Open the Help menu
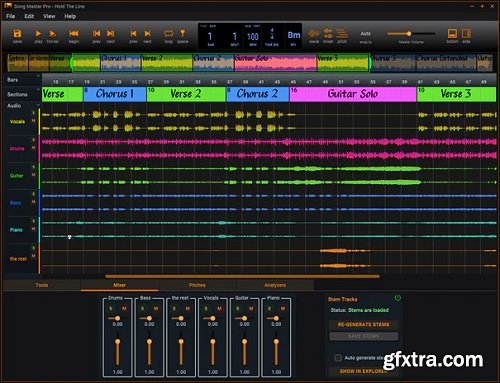500x383 pixels. click(70, 16)
